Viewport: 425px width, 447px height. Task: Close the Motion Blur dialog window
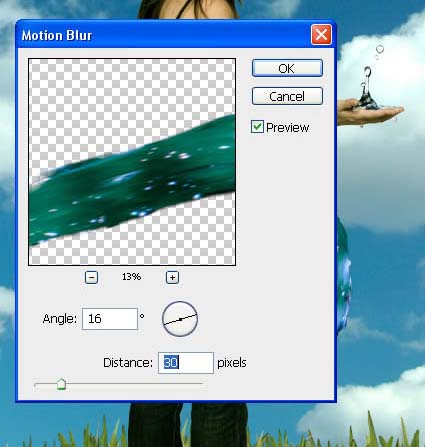(x=321, y=34)
